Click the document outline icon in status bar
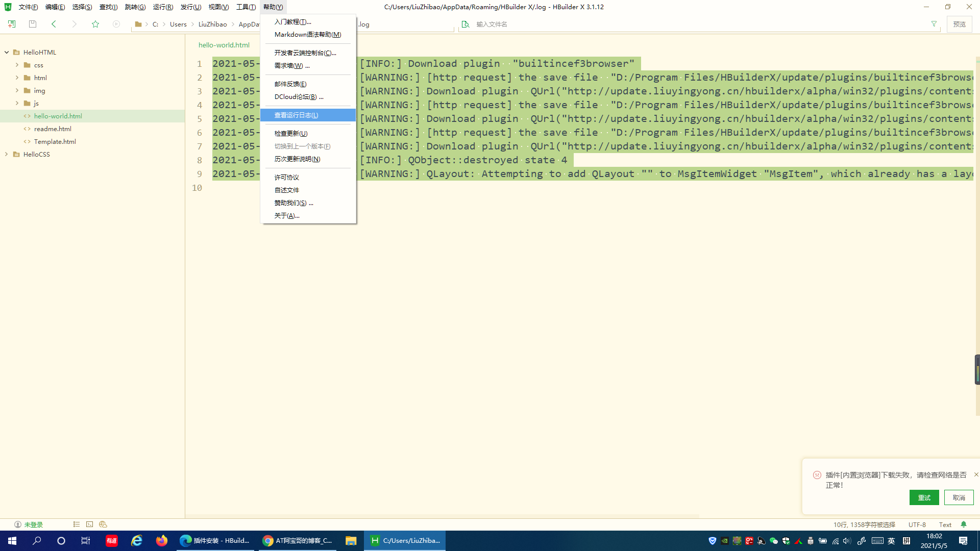This screenshot has width=980, height=551. (77, 524)
